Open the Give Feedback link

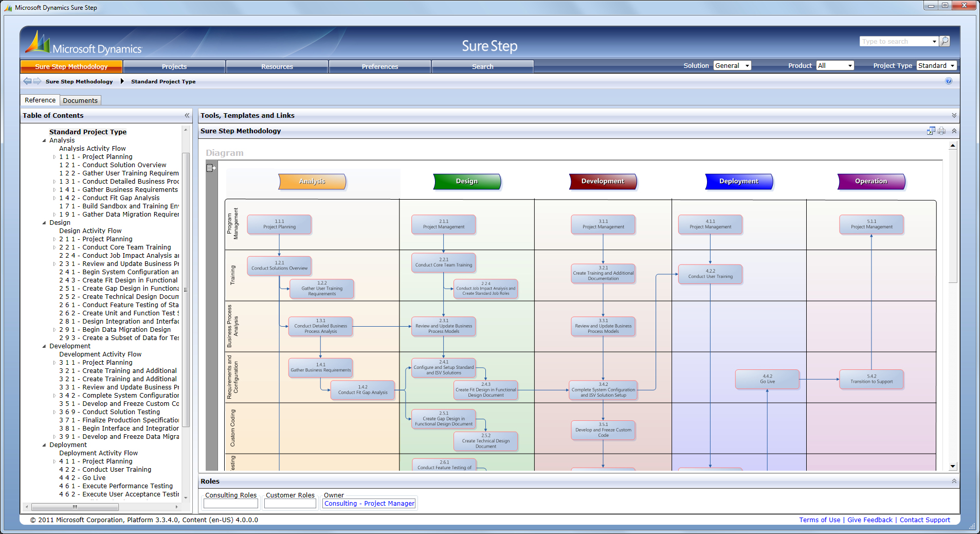(x=870, y=520)
